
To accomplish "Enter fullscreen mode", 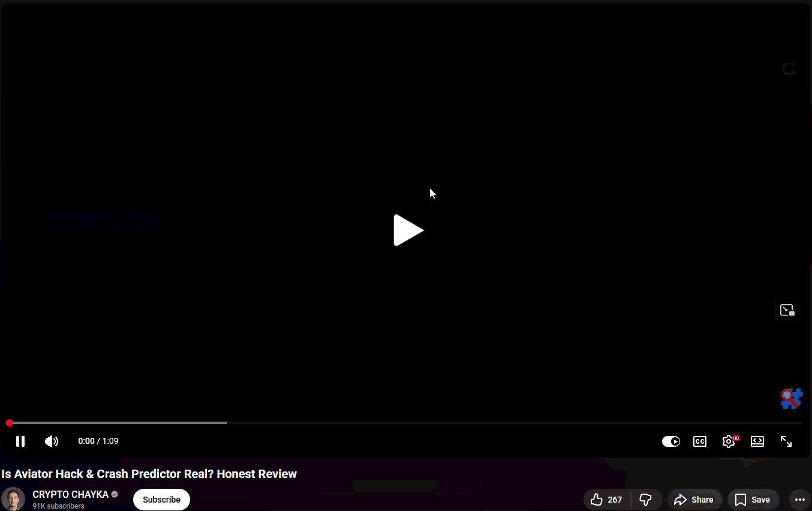I will click(786, 441).
